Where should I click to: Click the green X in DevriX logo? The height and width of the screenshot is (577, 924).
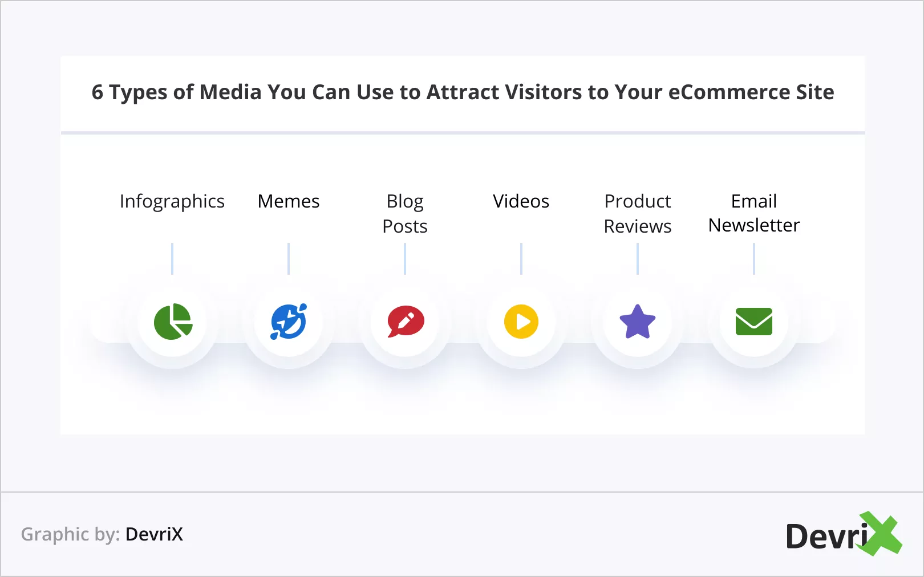point(882,534)
